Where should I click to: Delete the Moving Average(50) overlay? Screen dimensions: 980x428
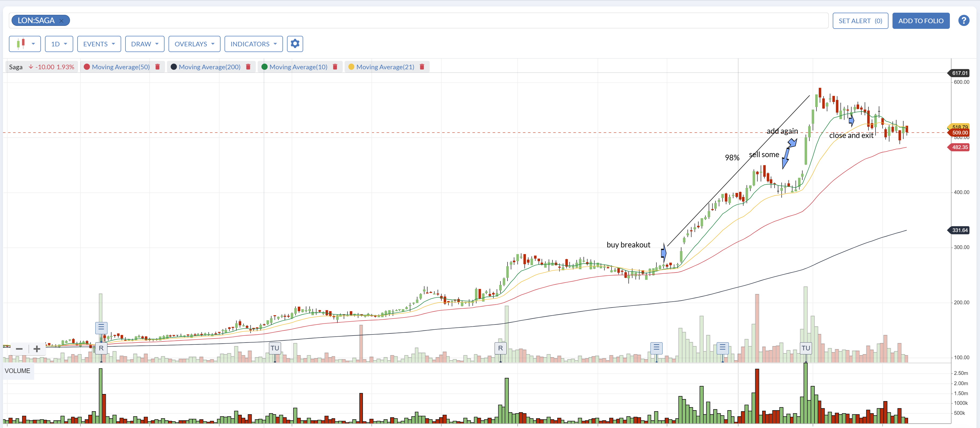pos(157,67)
